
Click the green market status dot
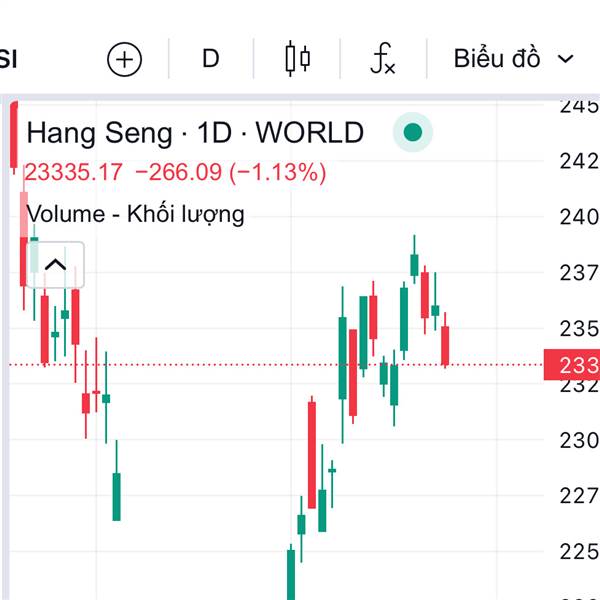(x=412, y=132)
